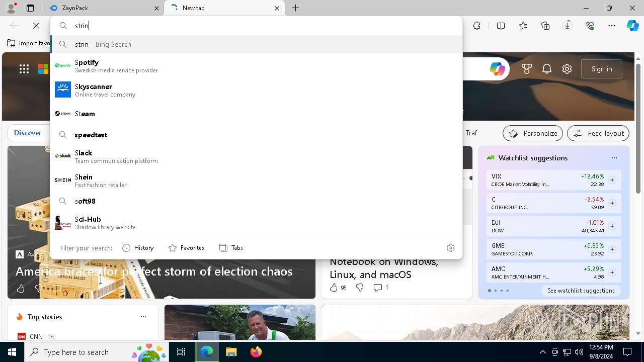Select the speedtest search suggestion
The image size is (644, 362).
coord(256,135)
